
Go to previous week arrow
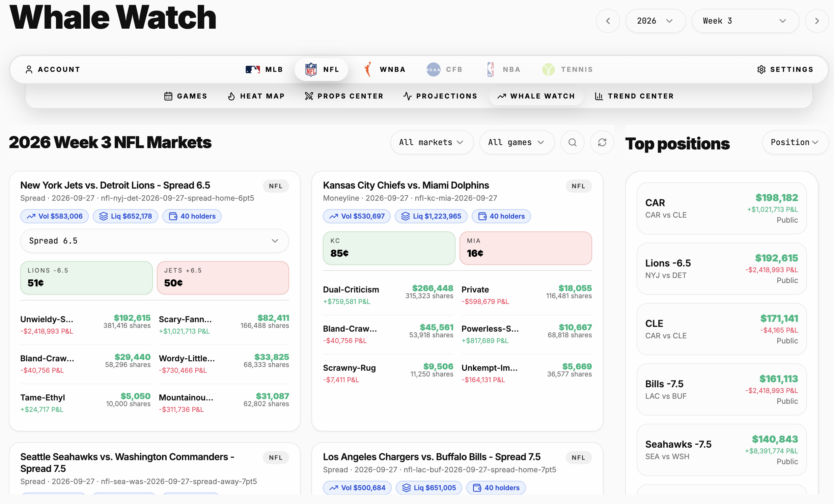pos(608,21)
